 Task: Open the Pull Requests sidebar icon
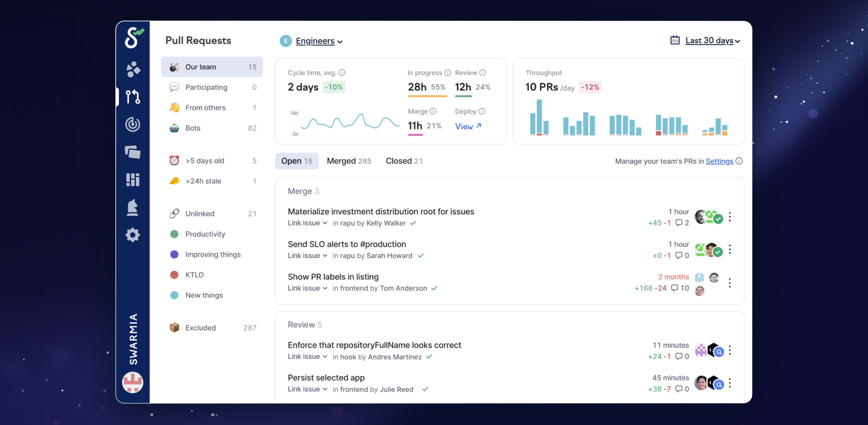133,97
